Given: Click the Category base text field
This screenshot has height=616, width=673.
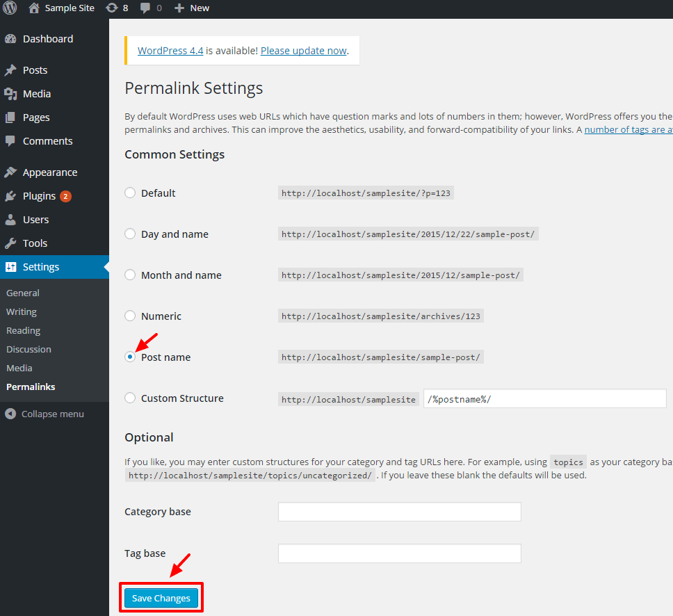Looking at the screenshot, I should [x=399, y=512].
